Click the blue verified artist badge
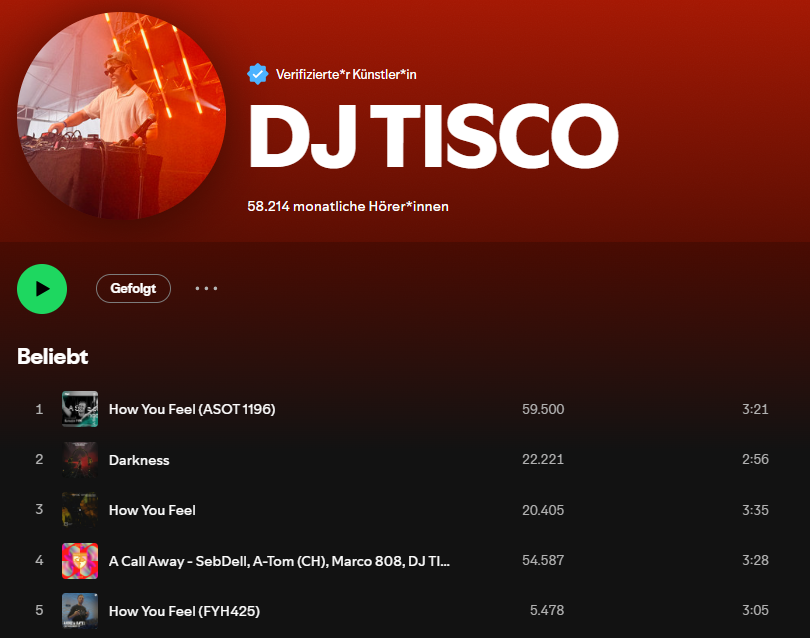Screen dimensions: 810x638 (257, 74)
